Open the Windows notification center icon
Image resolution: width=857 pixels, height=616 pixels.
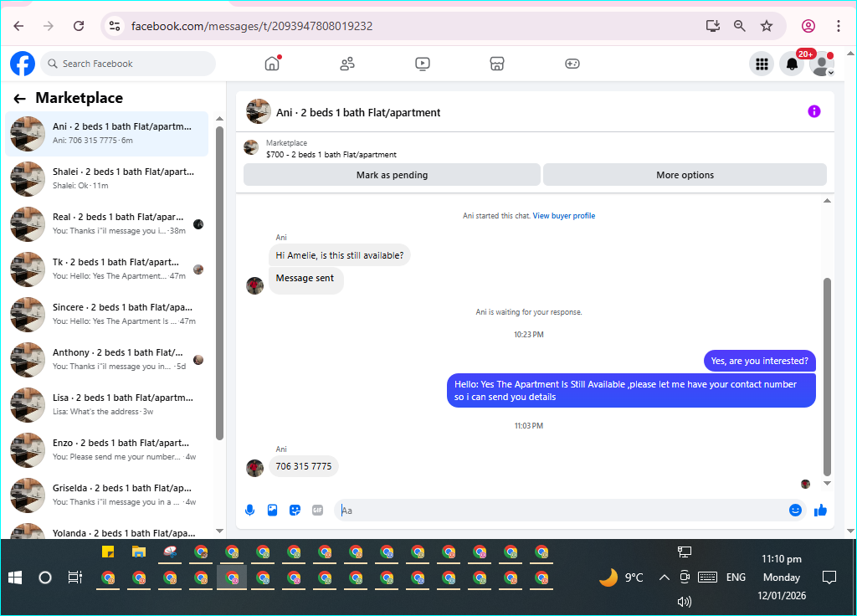click(829, 577)
